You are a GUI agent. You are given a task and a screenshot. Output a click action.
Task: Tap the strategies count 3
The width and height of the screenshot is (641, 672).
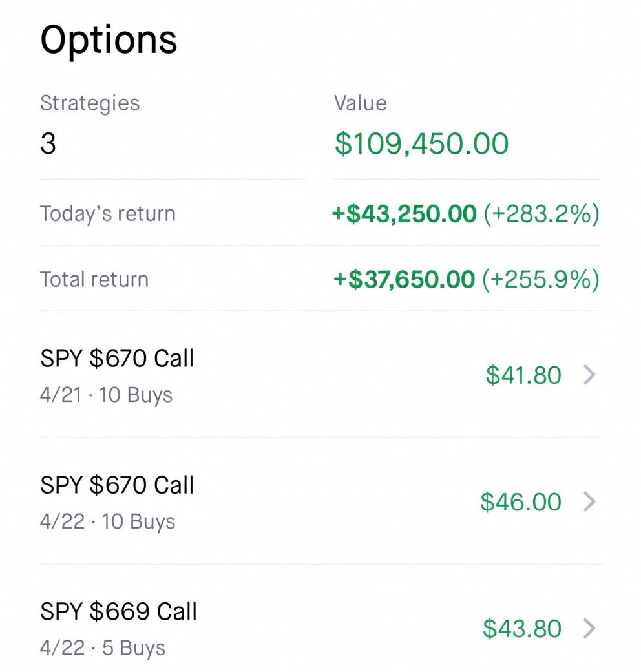coord(48,143)
